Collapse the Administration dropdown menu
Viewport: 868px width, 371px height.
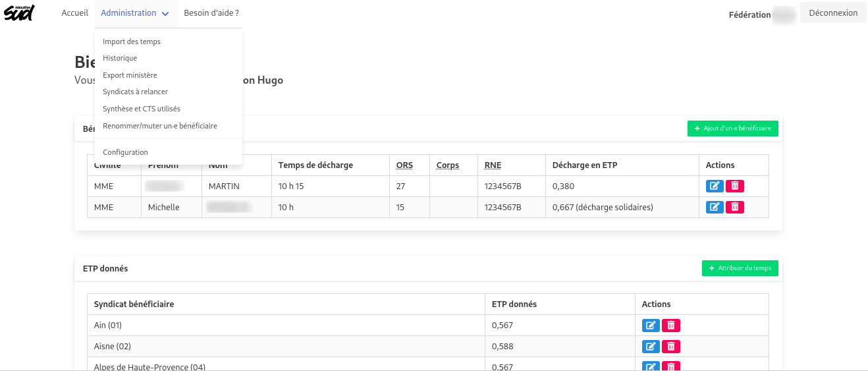point(135,13)
